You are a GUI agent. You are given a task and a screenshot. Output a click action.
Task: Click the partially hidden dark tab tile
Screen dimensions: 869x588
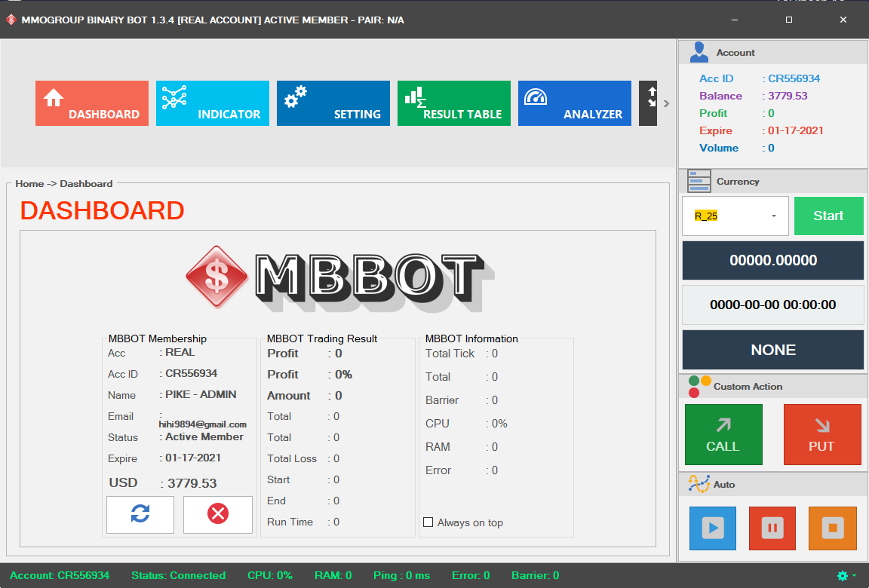[648, 103]
